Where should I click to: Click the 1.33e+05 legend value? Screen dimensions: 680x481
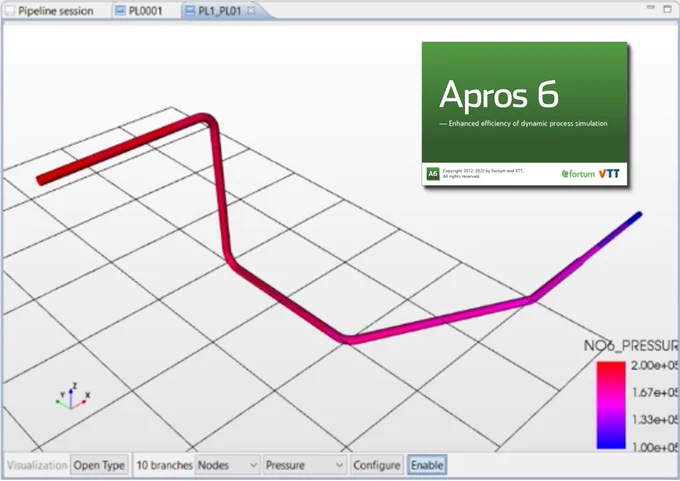655,420
